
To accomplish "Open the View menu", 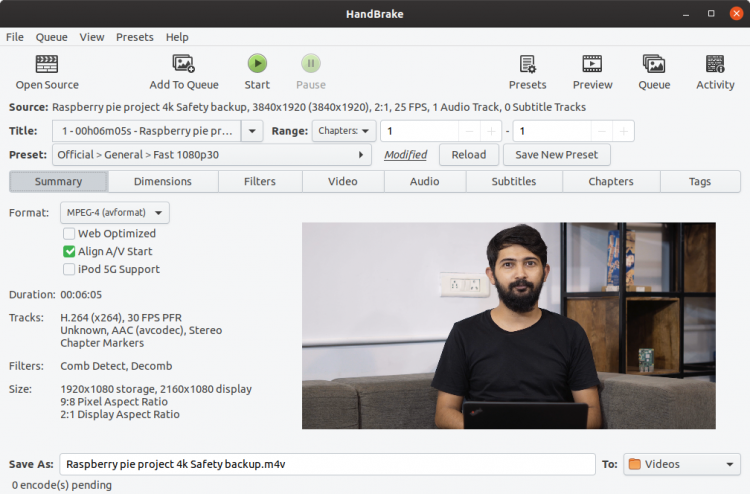I will pos(92,37).
